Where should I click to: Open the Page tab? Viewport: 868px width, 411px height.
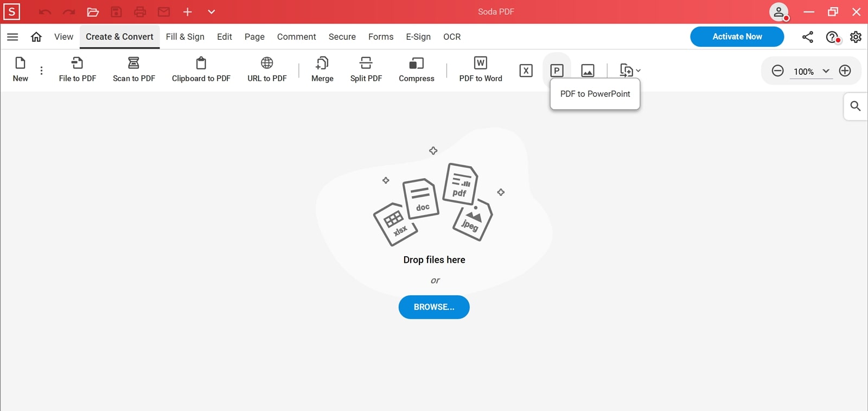pos(254,37)
